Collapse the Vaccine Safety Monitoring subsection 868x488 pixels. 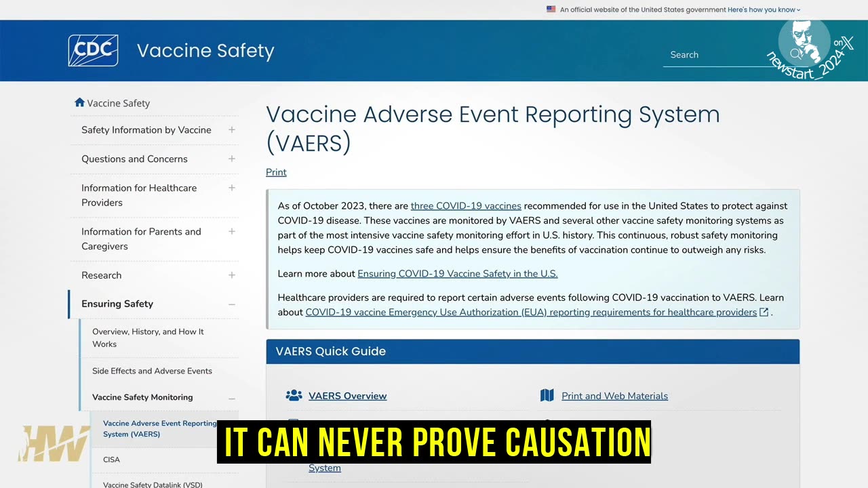point(232,398)
